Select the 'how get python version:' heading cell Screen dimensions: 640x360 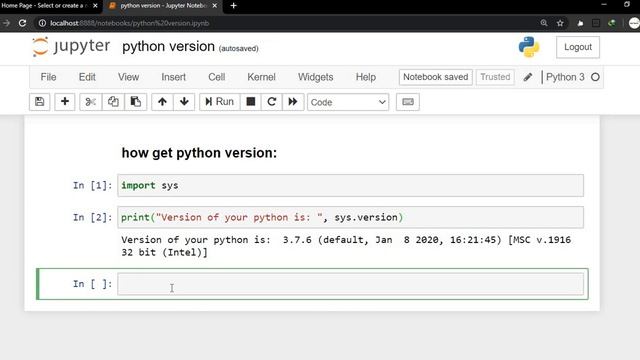[x=199, y=153]
